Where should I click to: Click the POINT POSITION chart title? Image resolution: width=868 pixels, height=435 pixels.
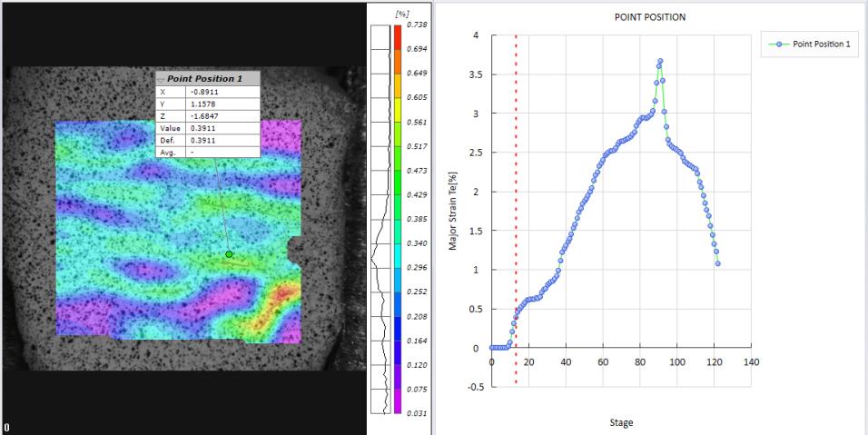click(x=650, y=17)
